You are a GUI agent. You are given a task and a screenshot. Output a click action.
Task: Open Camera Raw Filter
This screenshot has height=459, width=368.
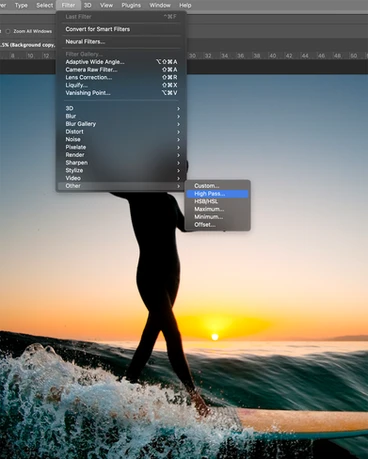point(121,70)
